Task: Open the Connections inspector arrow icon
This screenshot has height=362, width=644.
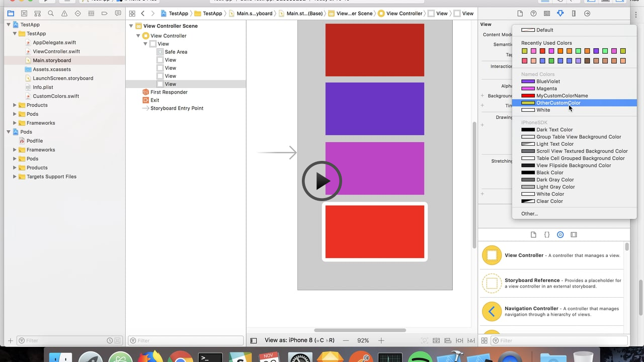Action: 587,14
